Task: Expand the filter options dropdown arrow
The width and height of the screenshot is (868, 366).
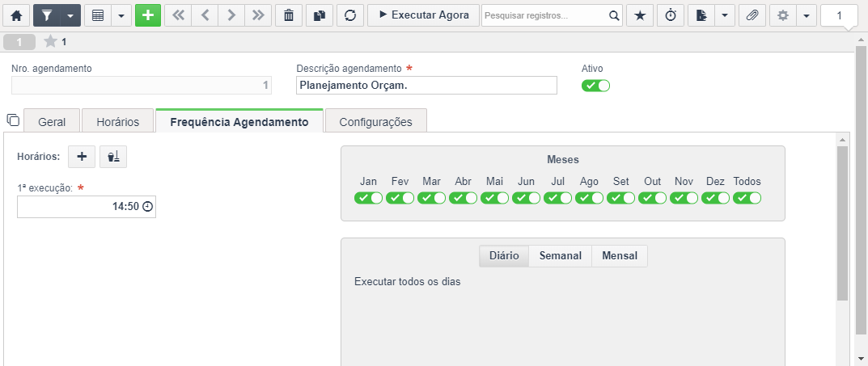Action: [x=70, y=15]
